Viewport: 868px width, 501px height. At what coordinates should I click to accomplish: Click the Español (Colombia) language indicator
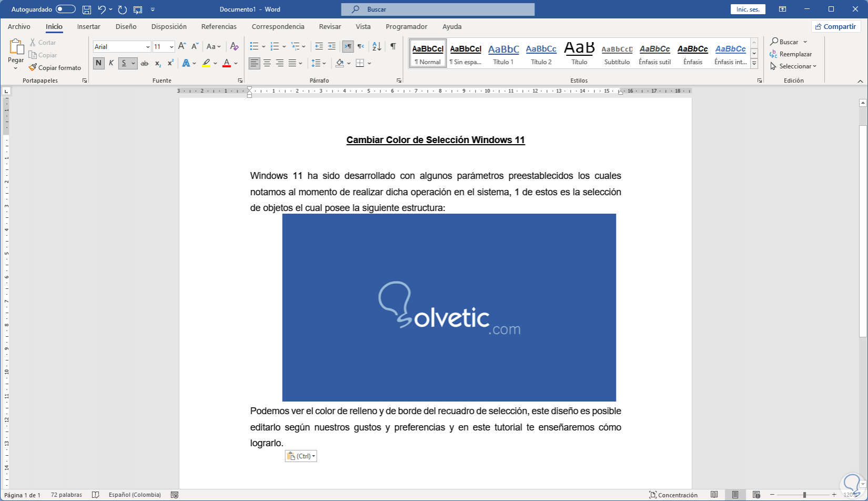[135, 495]
